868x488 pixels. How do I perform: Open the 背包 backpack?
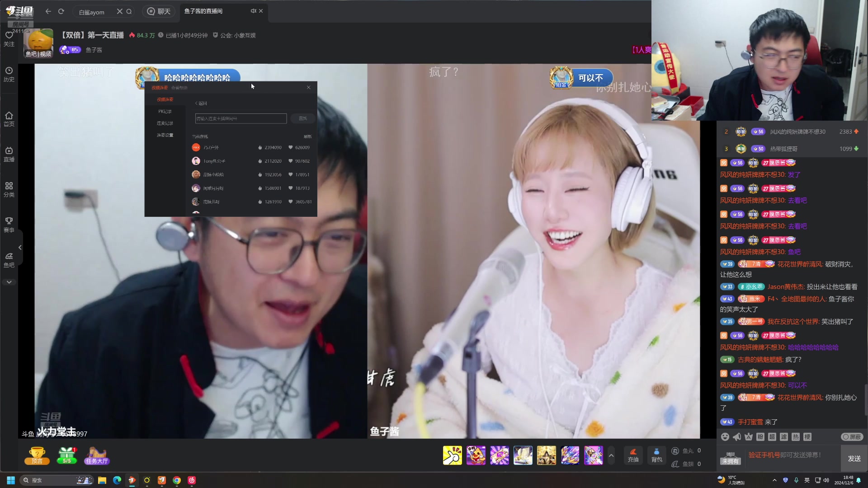click(656, 455)
